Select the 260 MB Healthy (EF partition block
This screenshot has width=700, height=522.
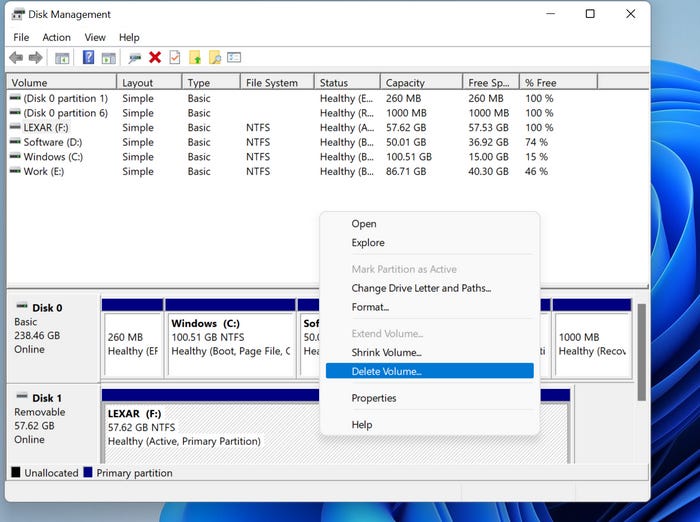[133, 338]
